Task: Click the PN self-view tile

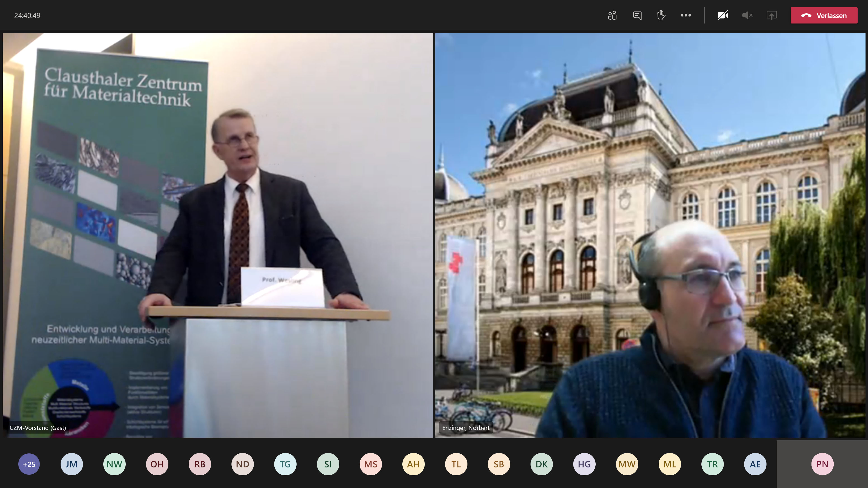Action: click(822, 464)
